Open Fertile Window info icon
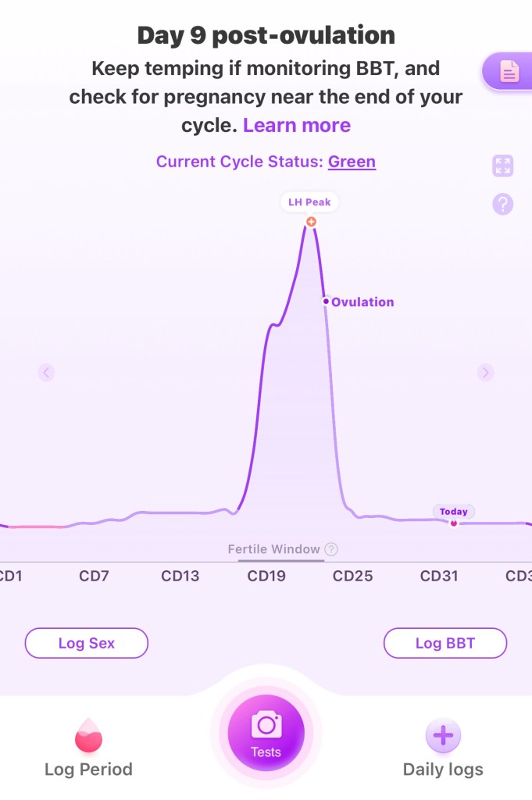This screenshot has width=532, height=800. 331,549
